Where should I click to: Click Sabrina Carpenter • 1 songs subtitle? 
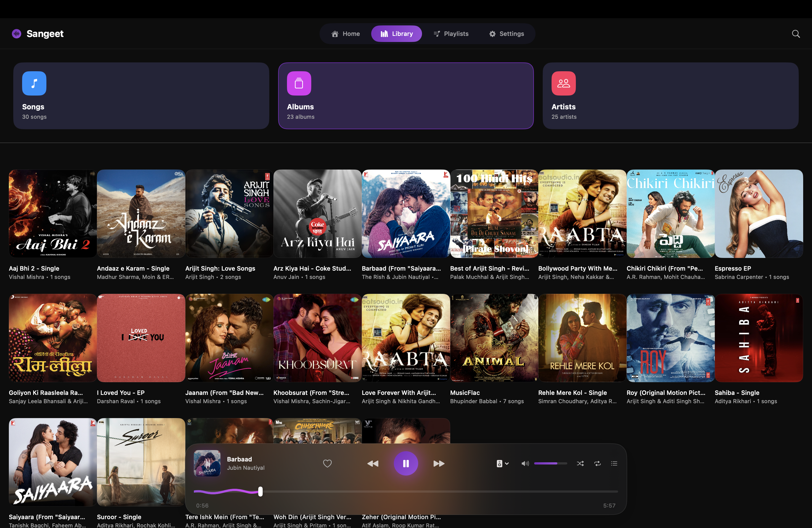[752, 277]
